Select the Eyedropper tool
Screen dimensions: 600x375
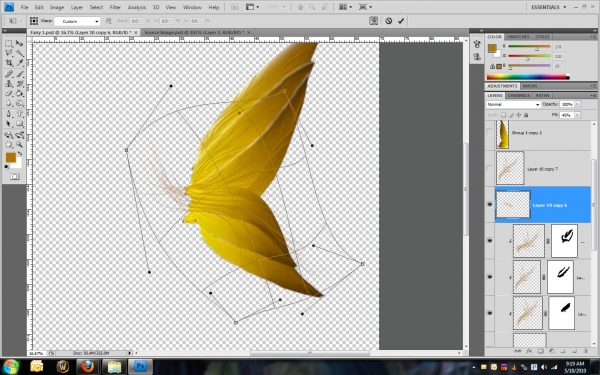point(20,63)
